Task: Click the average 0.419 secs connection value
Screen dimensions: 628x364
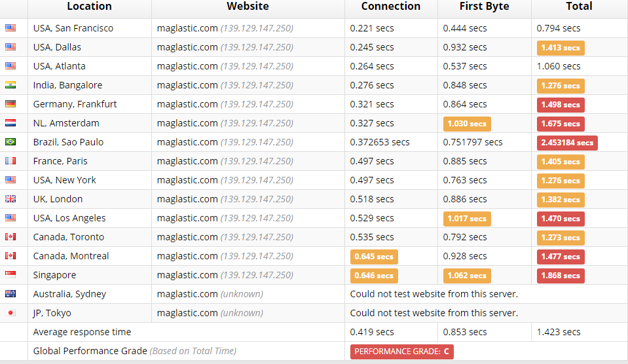Action: tap(372, 332)
